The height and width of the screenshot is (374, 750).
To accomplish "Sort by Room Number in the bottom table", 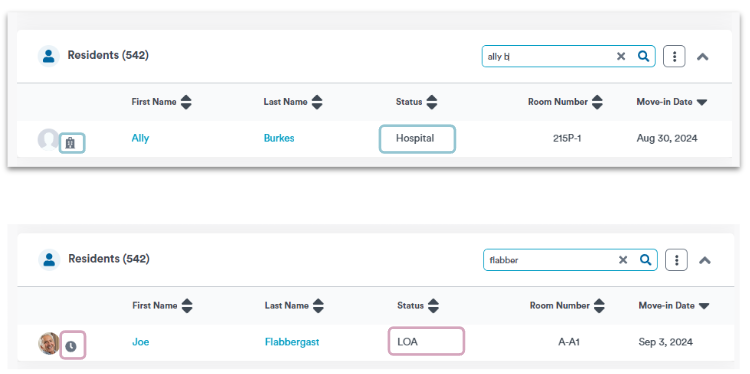I will (x=567, y=306).
